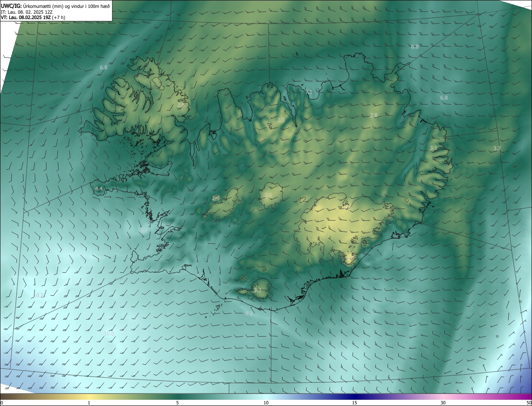The height and width of the screenshot is (406, 532).
Task: Select the 7.1 value label on the map
Action: click(309, 92)
